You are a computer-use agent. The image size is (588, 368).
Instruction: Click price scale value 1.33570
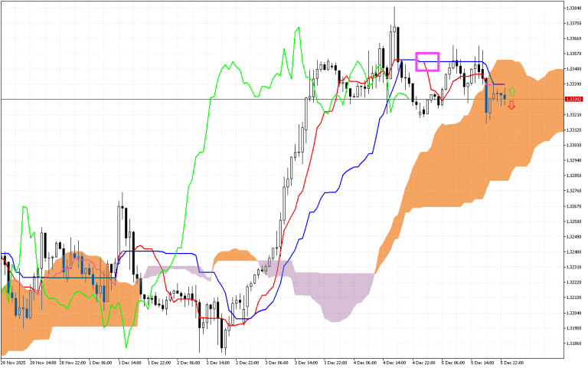[x=573, y=54]
